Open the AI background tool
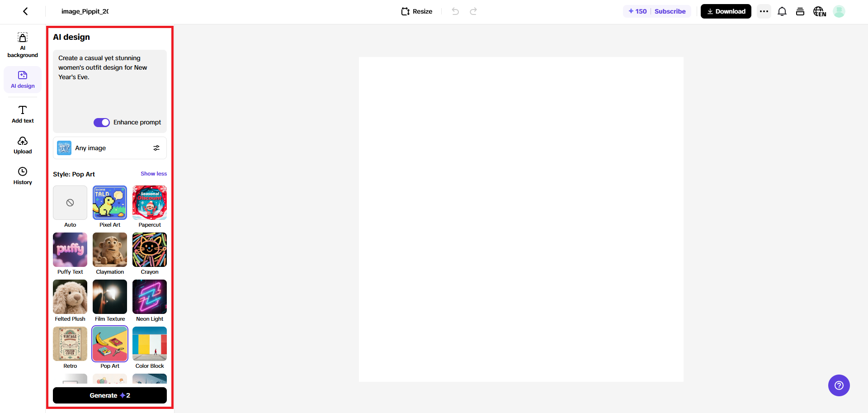The image size is (868, 413). pyautogui.click(x=23, y=45)
